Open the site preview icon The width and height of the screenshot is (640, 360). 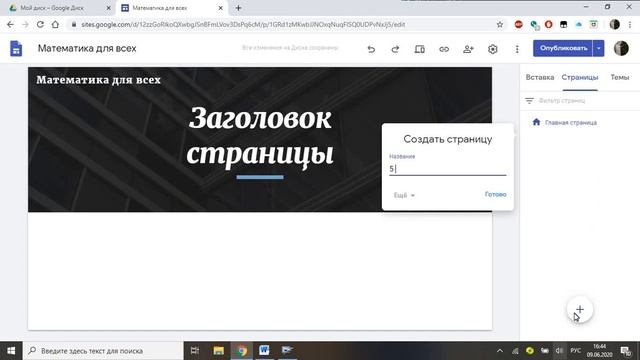[x=420, y=49]
